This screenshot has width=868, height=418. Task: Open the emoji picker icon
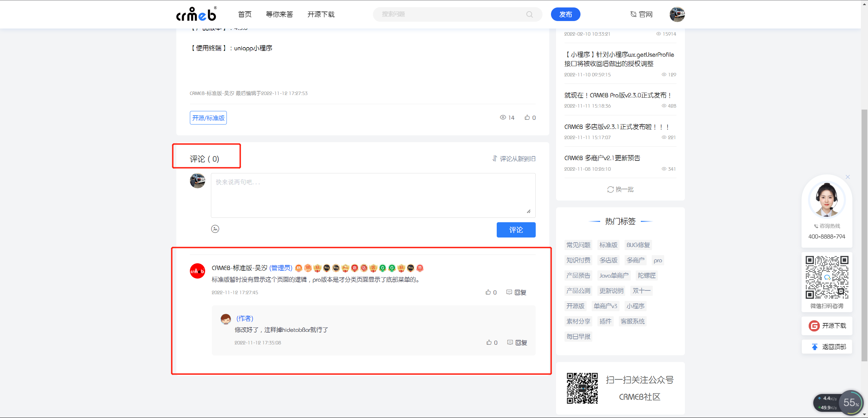[x=215, y=229]
